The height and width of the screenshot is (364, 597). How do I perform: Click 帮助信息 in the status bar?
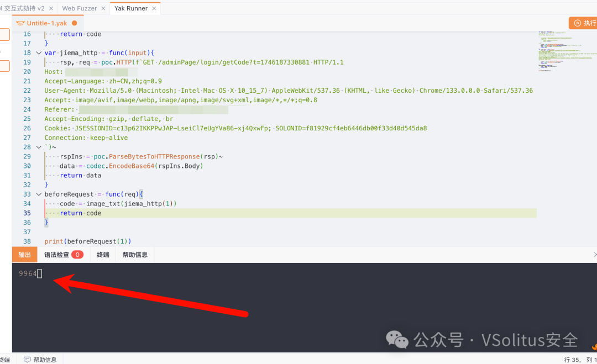(x=45, y=360)
